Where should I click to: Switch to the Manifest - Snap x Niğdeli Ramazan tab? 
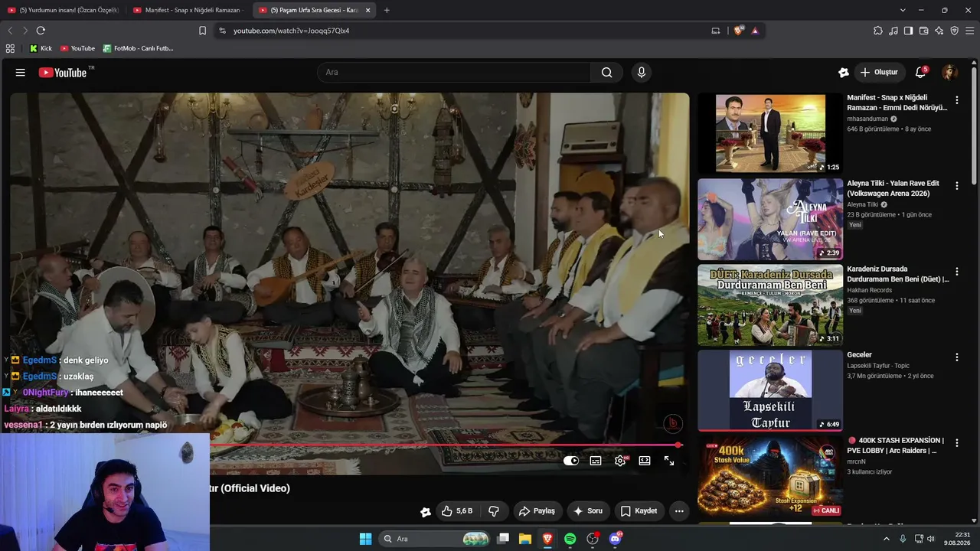[x=188, y=10]
